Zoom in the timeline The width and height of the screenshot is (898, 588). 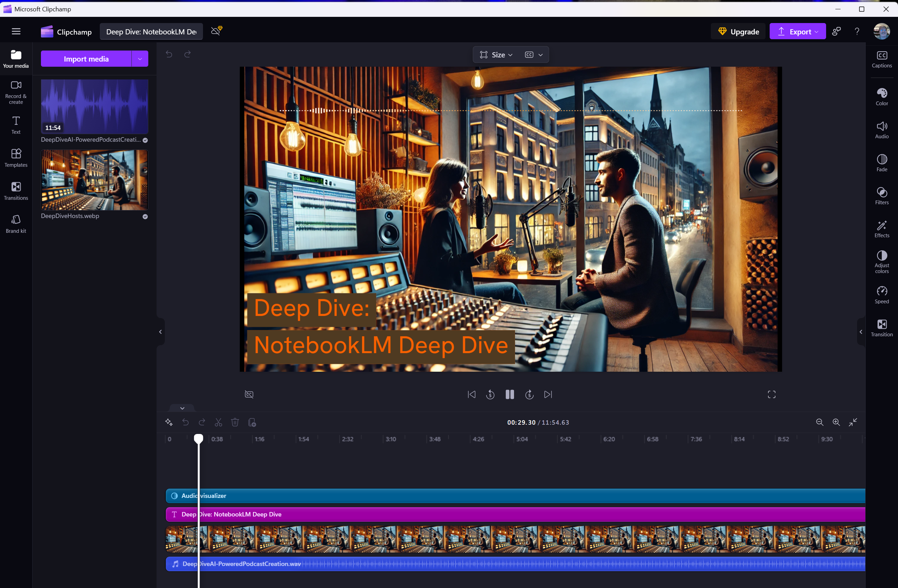pos(836,422)
